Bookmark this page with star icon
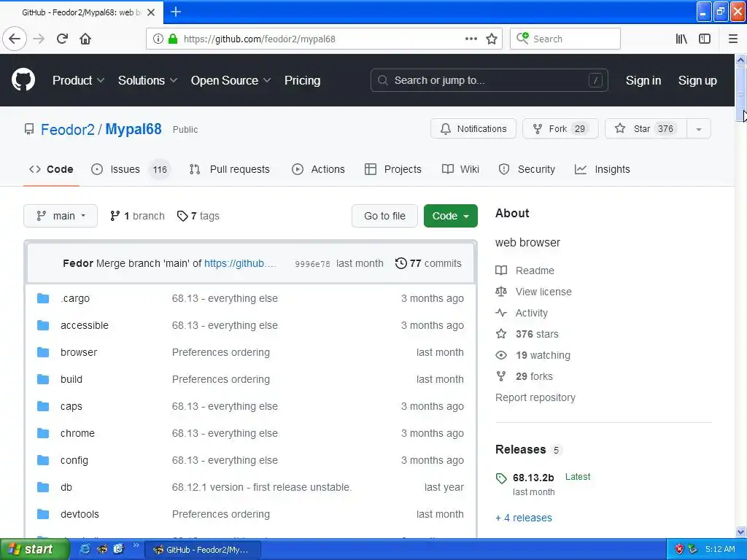 tap(492, 39)
